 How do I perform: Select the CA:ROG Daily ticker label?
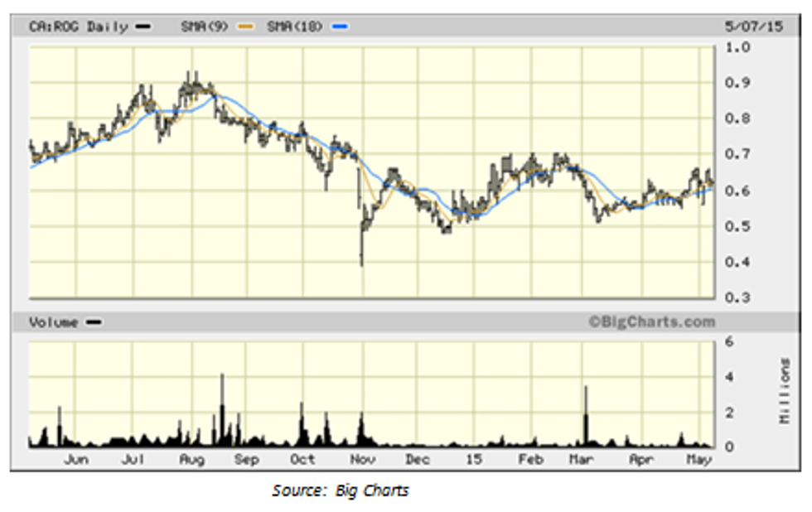79,27
